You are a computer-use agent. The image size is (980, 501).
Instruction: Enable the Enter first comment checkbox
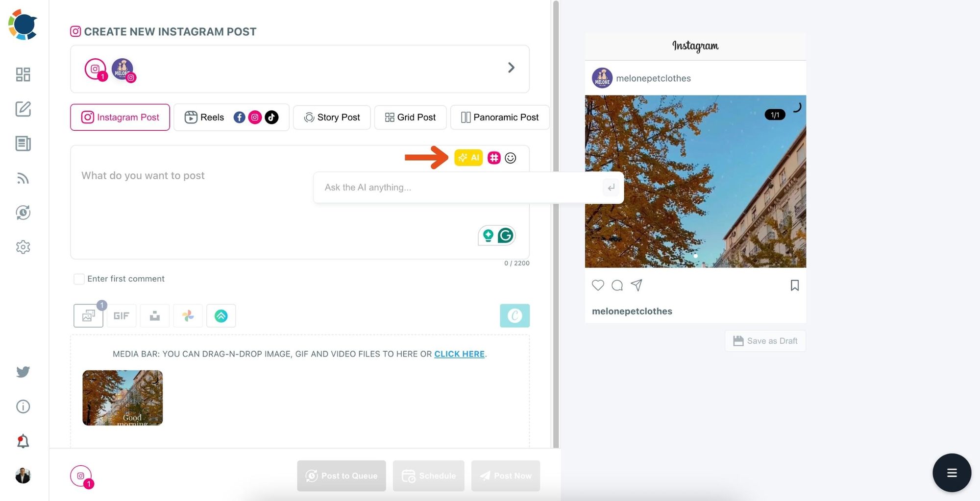tap(79, 279)
